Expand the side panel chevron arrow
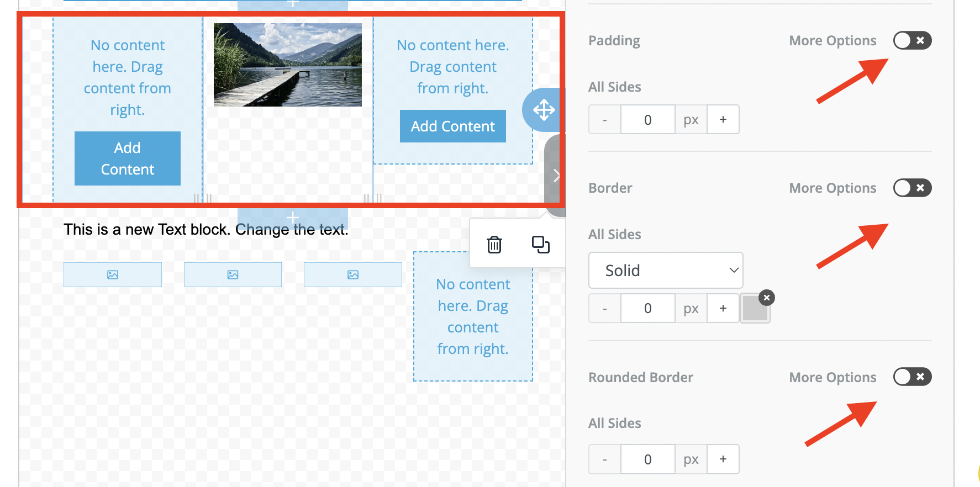 (x=556, y=176)
